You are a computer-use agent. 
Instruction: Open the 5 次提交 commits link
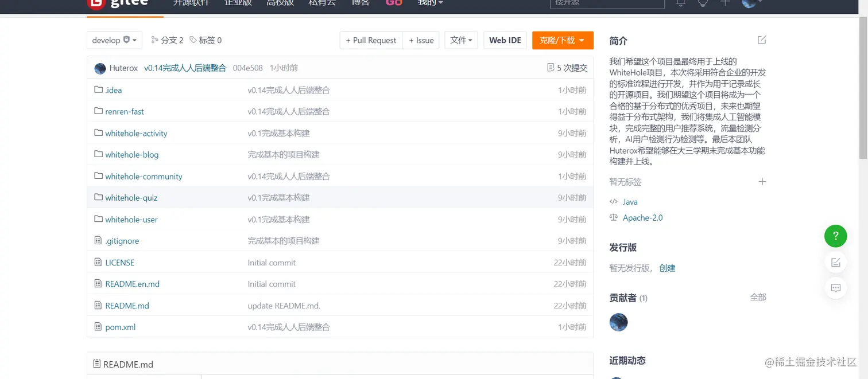pos(568,68)
